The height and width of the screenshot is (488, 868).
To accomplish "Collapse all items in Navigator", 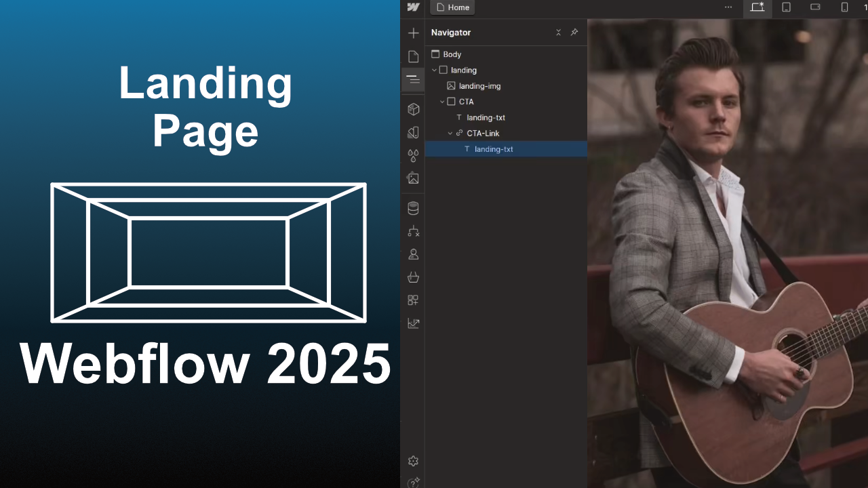I will click(x=558, y=33).
